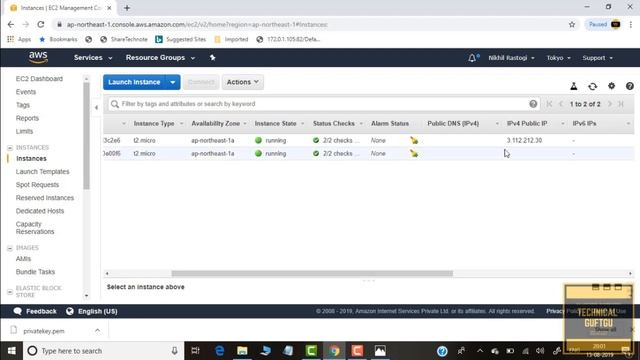640x360 pixels.
Task: Open the Services menu
Action: click(x=93, y=58)
